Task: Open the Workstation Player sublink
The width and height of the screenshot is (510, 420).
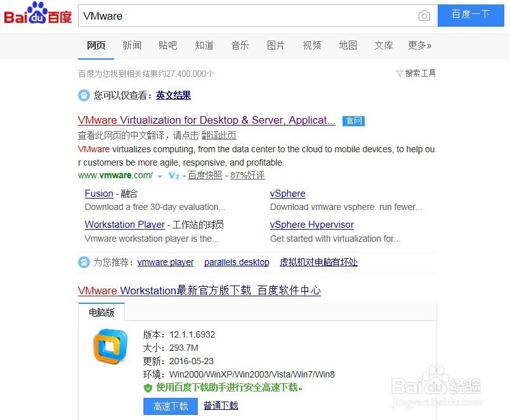Action: (x=124, y=225)
